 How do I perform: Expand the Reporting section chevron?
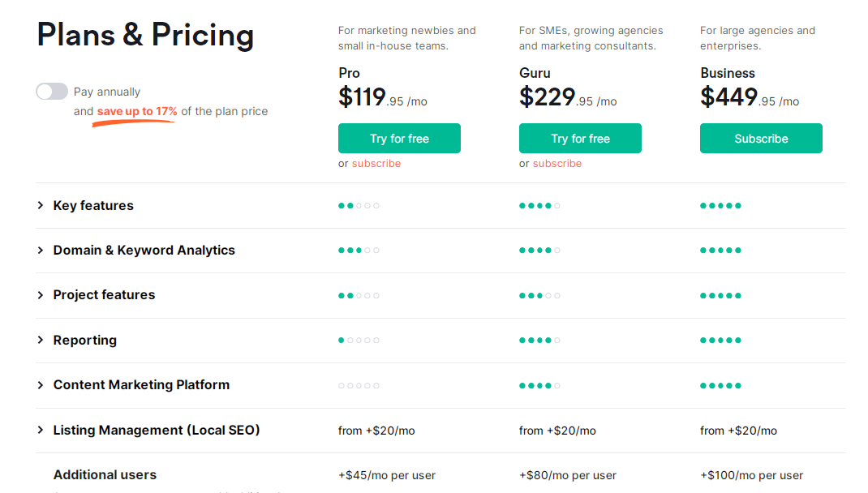[x=40, y=341]
